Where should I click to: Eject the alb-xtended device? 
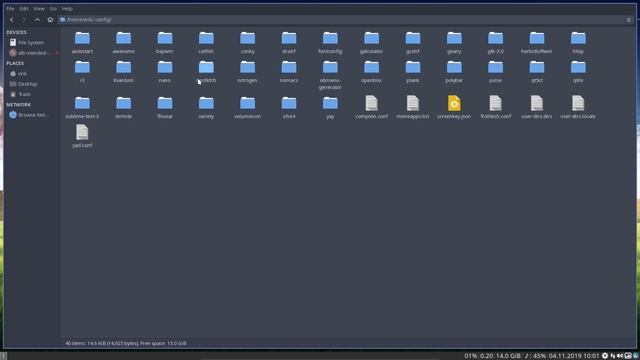click(57, 53)
